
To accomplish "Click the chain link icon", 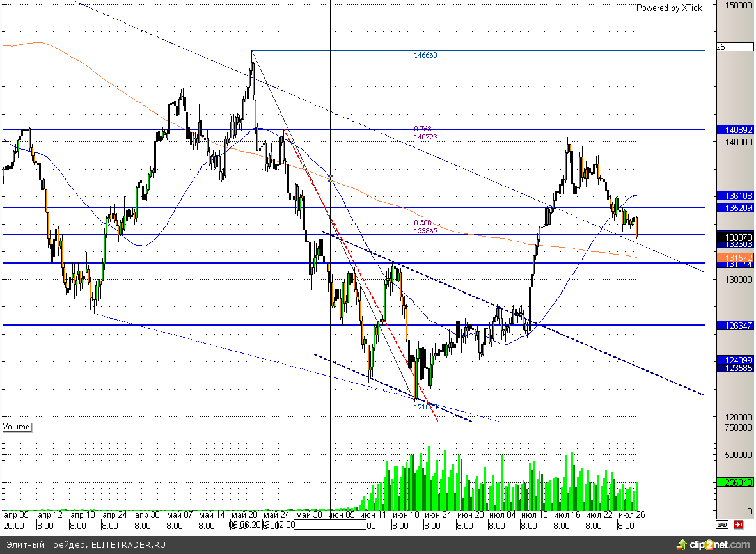I will pos(721,525).
